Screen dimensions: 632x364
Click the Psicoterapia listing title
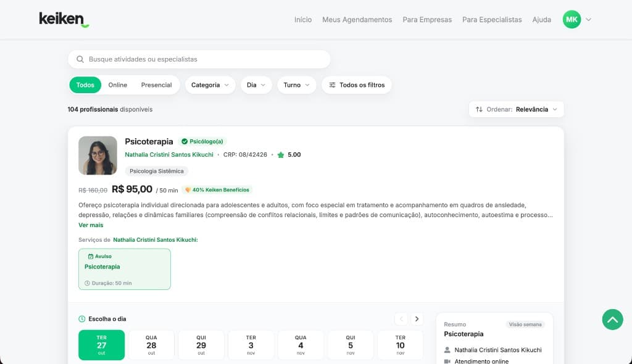pos(149,141)
